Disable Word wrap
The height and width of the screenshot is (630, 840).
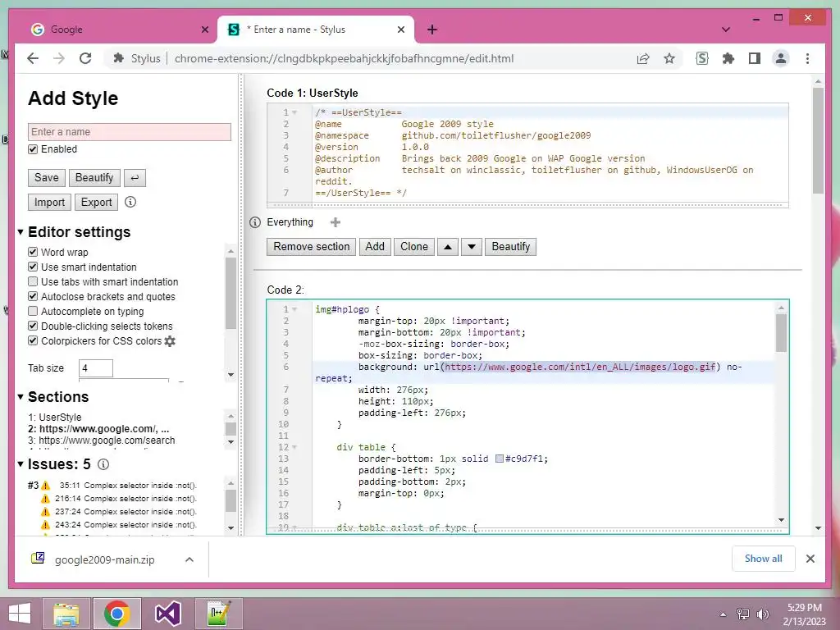coord(33,252)
